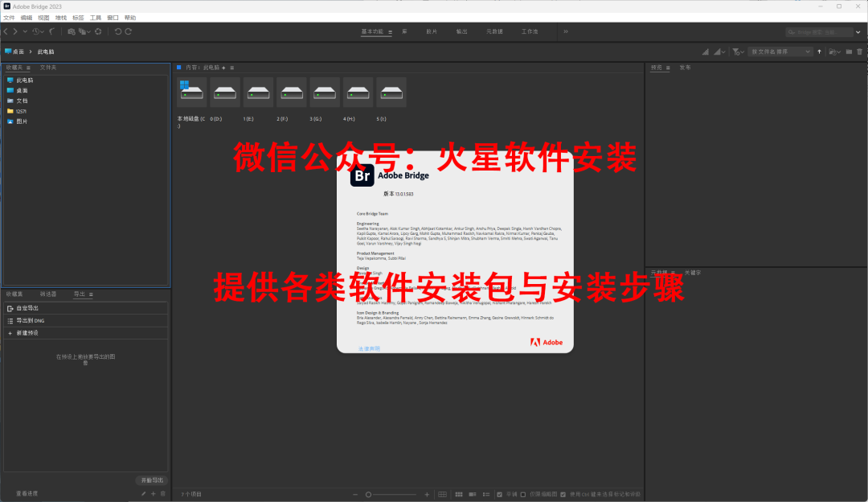Viewport: 868px width, 502px height.
Task: Click the boomerang return-to-app icon
Action: pyautogui.click(x=52, y=31)
